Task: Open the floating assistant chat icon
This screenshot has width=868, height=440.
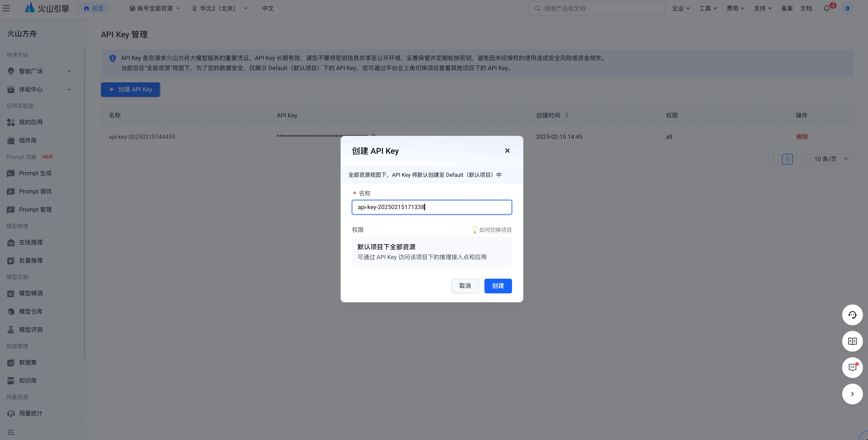Action: [x=852, y=315]
